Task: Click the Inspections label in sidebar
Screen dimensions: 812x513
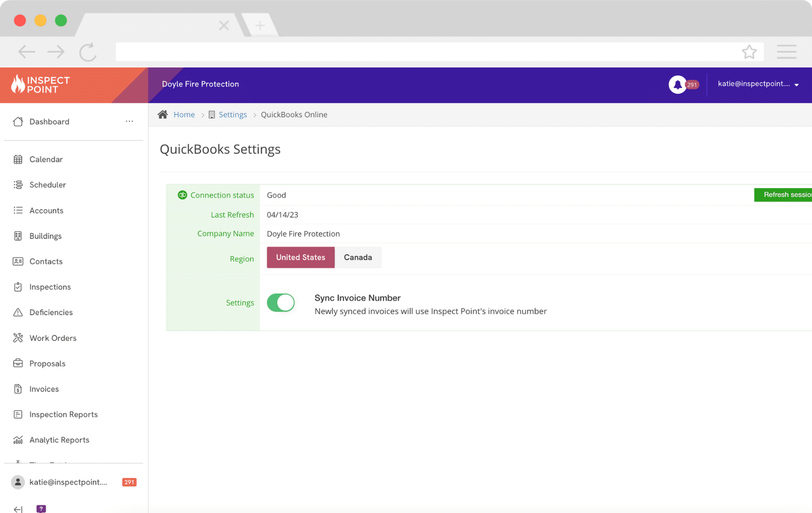Action: [x=50, y=287]
